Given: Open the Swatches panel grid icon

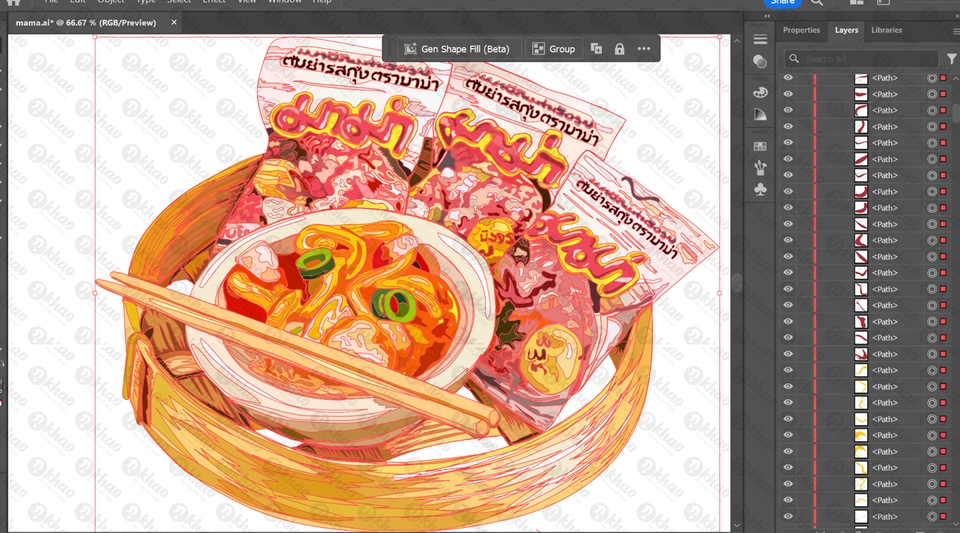Looking at the screenshot, I should (760, 146).
